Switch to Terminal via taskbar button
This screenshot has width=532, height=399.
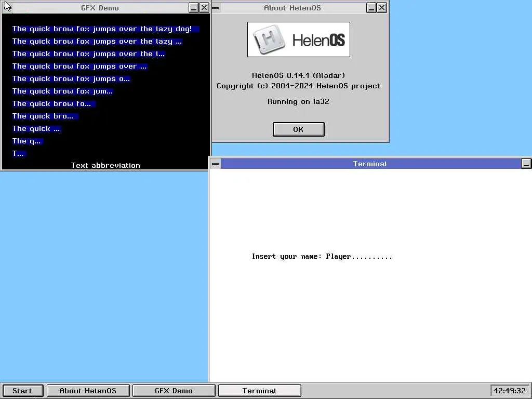[x=260, y=391]
